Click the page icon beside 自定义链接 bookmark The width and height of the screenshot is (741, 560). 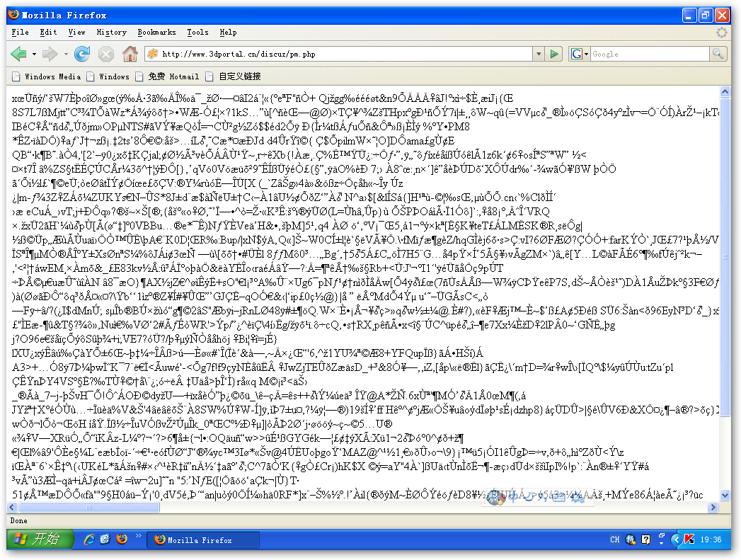(x=209, y=76)
